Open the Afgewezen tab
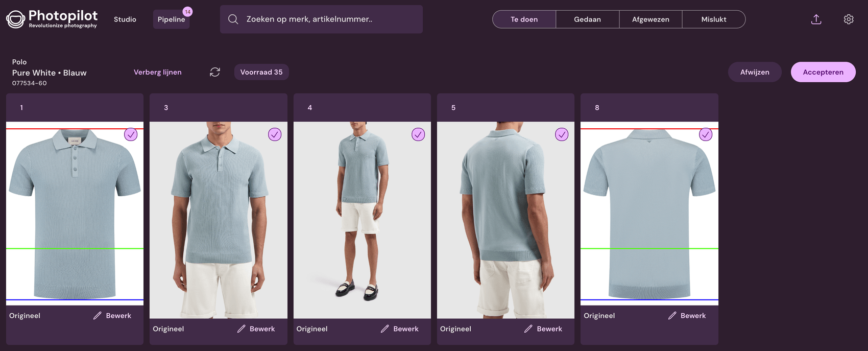Screen dimensions: 868x351 point(650,19)
